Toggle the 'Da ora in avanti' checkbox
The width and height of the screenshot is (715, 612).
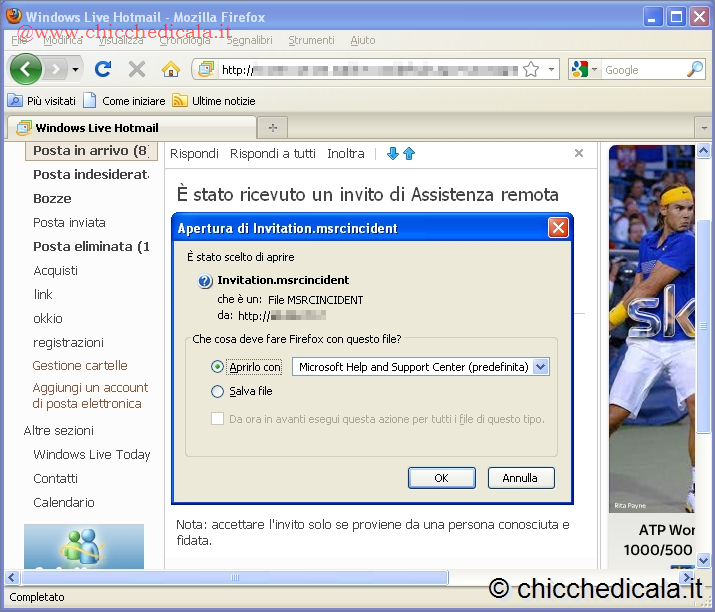(218, 419)
